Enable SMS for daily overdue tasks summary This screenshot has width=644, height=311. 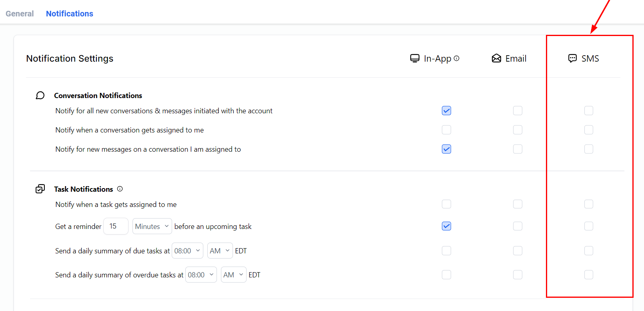(x=588, y=275)
